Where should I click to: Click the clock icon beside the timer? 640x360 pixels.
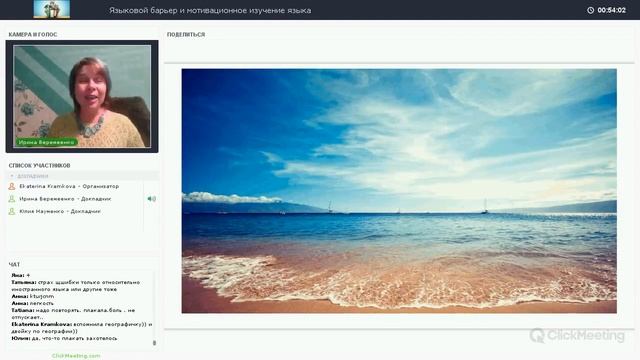(x=590, y=10)
